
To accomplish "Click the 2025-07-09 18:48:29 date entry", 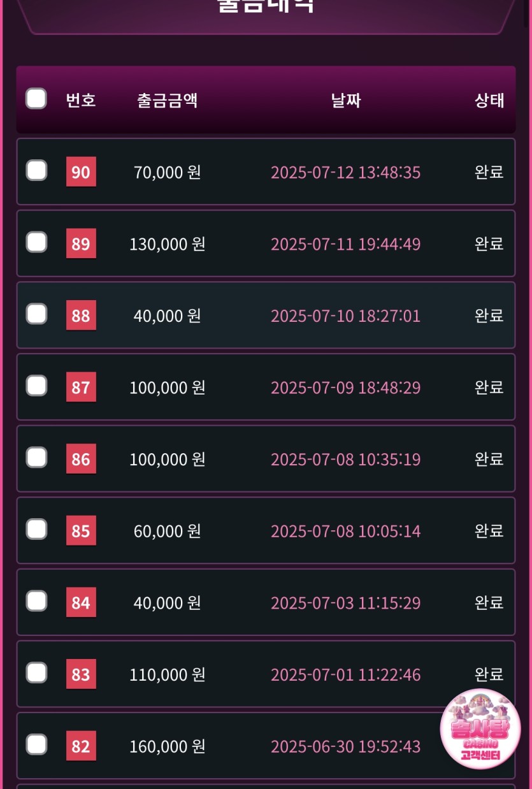I will [345, 387].
